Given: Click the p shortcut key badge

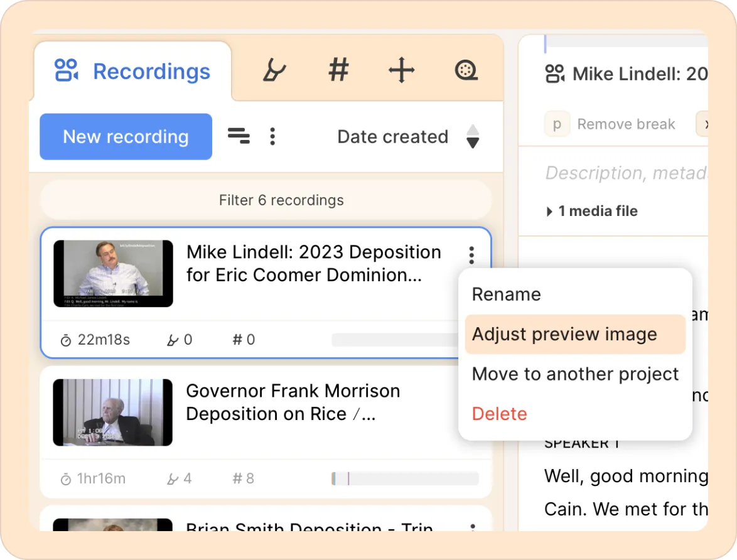Looking at the screenshot, I should pos(557,124).
